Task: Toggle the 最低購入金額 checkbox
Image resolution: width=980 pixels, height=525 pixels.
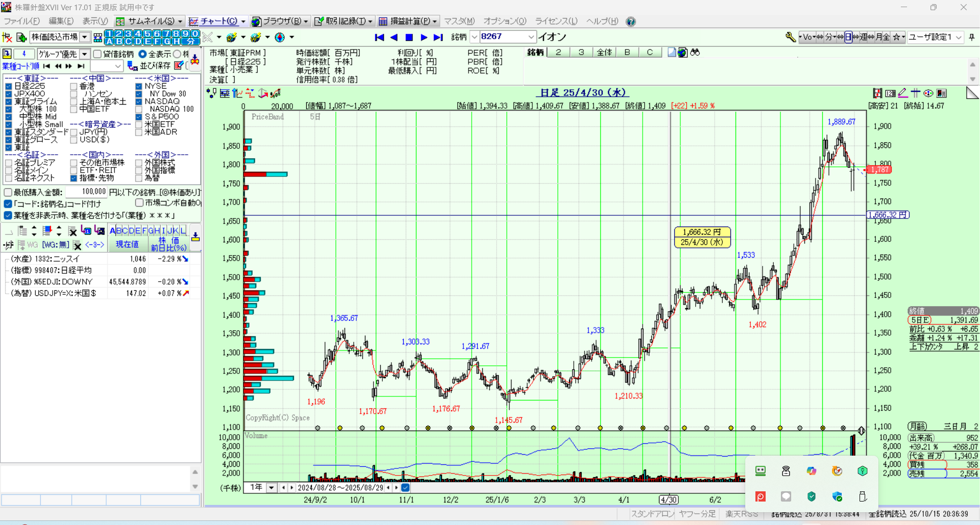Action: click(x=8, y=192)
